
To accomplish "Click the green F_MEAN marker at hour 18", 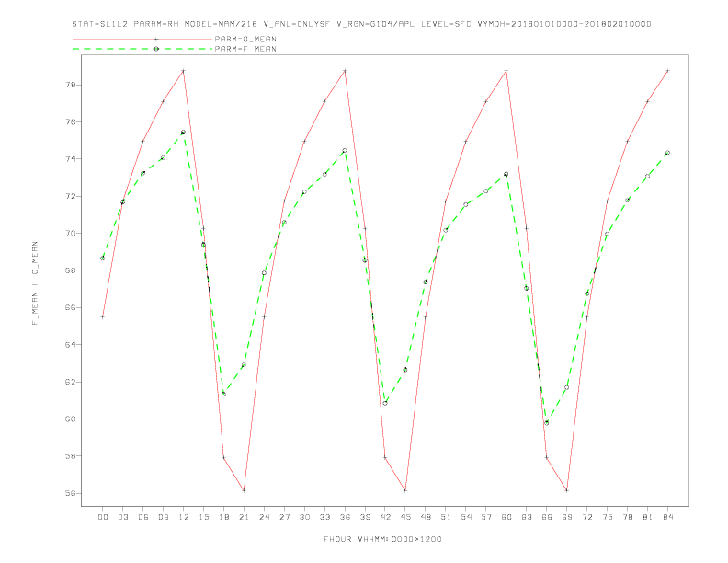I will coord(223,394).
